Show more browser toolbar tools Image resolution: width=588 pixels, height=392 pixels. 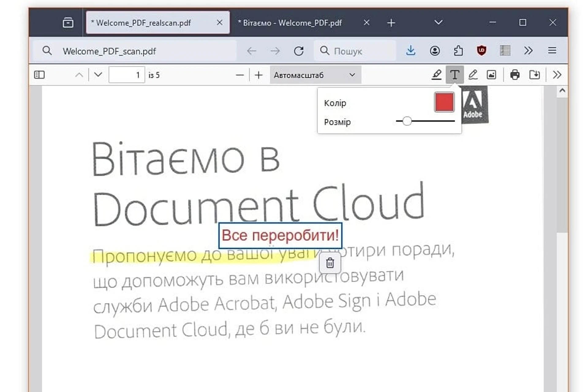[x=528, y=51]
